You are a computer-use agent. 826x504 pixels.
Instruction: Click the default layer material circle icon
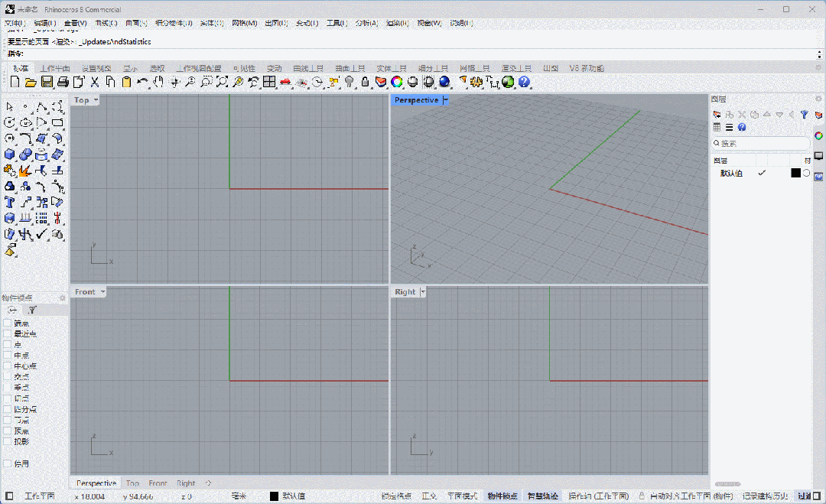(x=807, y=173)
